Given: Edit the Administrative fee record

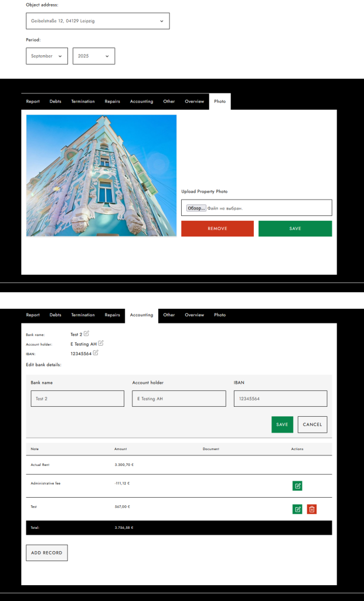Looking at the screenshot, I should pyautogui.click(x=297, y=485).
